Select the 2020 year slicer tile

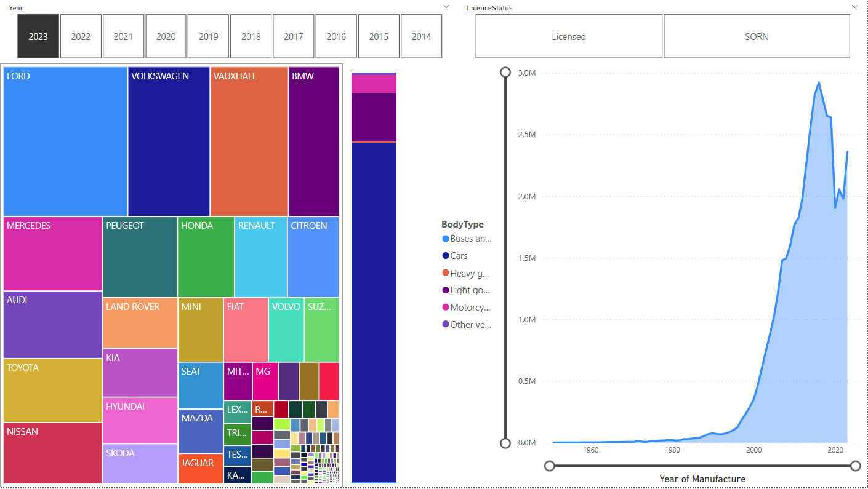click(x=166, y=36)
